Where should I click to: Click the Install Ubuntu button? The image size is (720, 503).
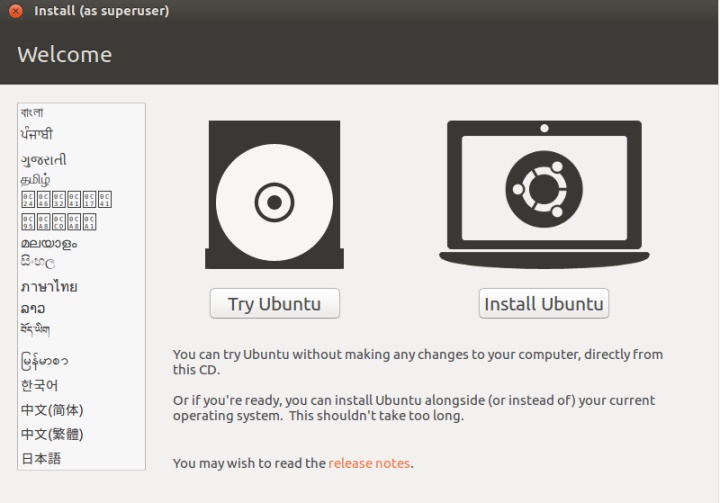pos(544,304)
